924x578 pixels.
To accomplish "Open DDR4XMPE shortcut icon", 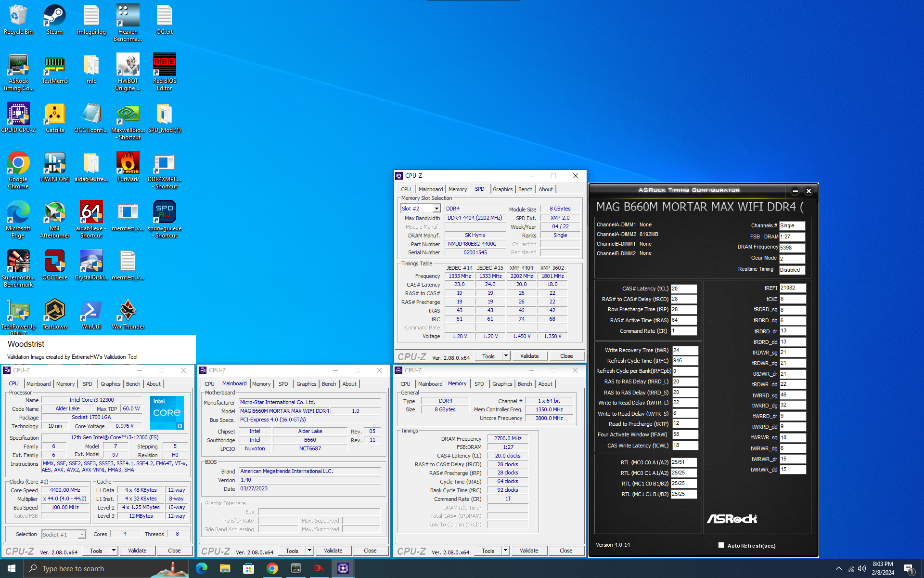I will [x=165, y=171].
